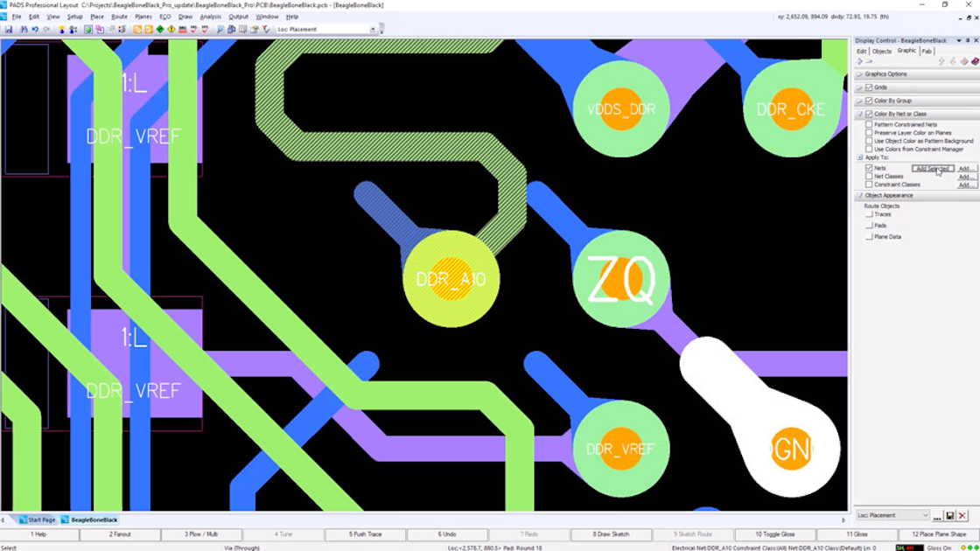980x551 pixels.
Task: Switch to the Start Page tab
Action: 36,519
